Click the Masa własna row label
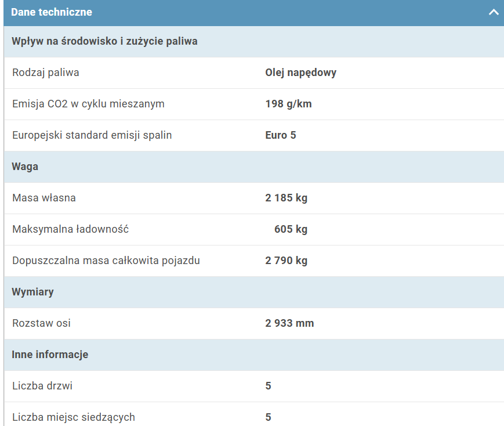Image resolution: width=504 pixels, height=426 pixels. (x=44, y=198)
